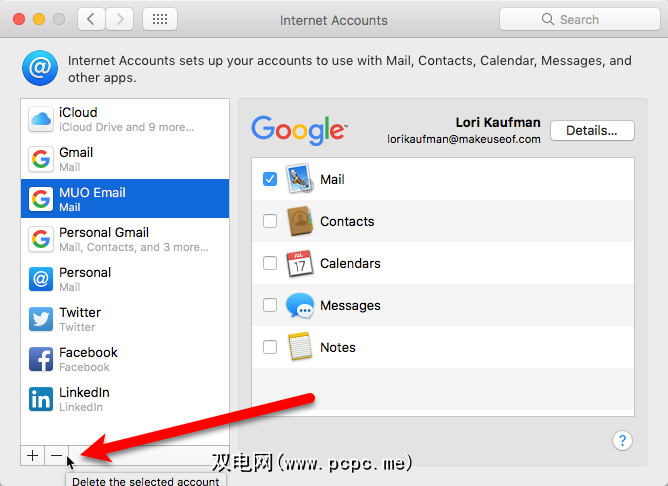The height and width of the screenshot is (486, 668).
Task: Enable the Calendars checkbox
Action: 270,263
